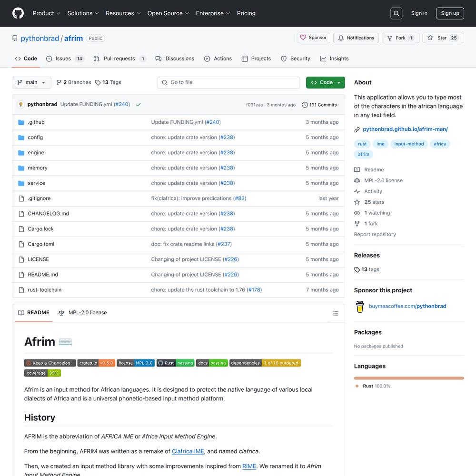The height and width of the screenshot is (476, 476).
Task: Open the Keep a Changelog badge
Action: [50, 363]
